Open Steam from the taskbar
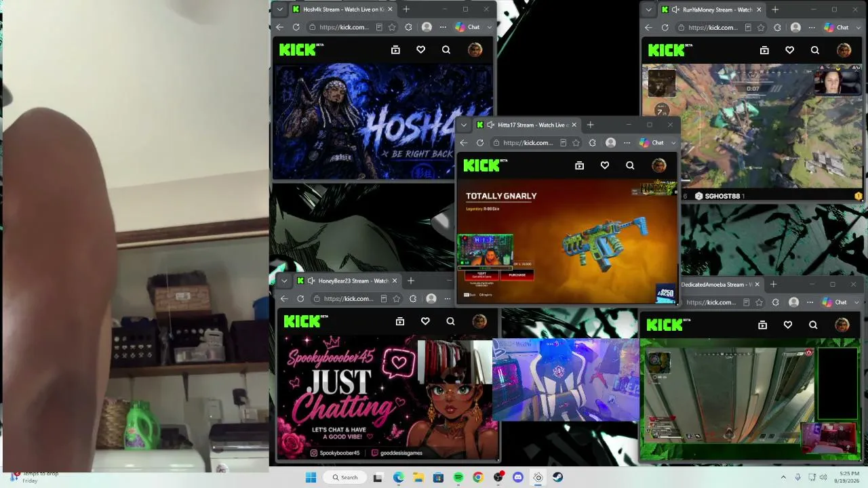The width and height of the screenshot is (868, 488). pyautogui.click(x=557, y=477)
